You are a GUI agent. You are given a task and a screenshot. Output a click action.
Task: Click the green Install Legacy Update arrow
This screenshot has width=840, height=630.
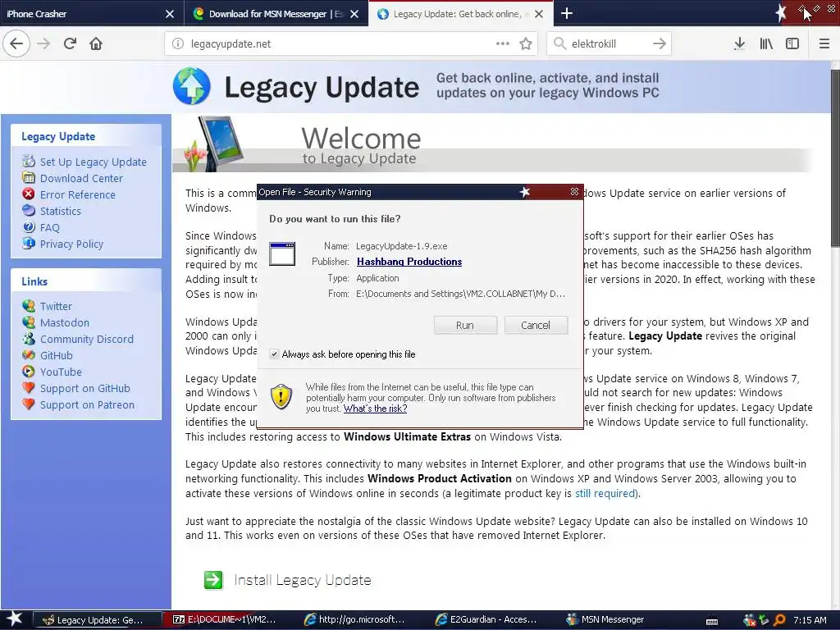(x=213, y=580)
